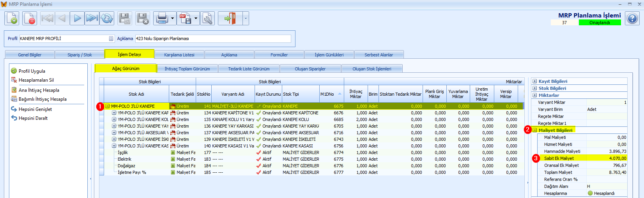
Task: Expand the YM-POLO 3'LÜ KANEPE YAY KARKASI node
Action: click(114, 126)
